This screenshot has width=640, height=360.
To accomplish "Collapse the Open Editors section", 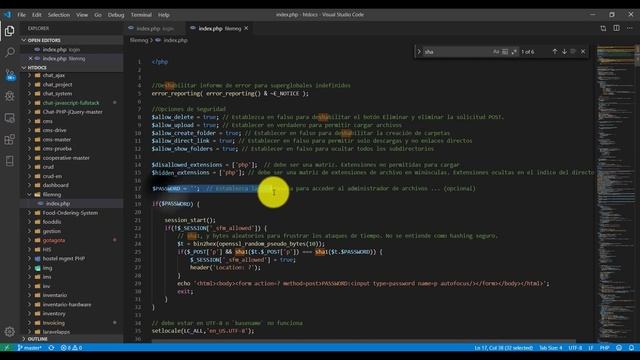I will tap(71, 40).
